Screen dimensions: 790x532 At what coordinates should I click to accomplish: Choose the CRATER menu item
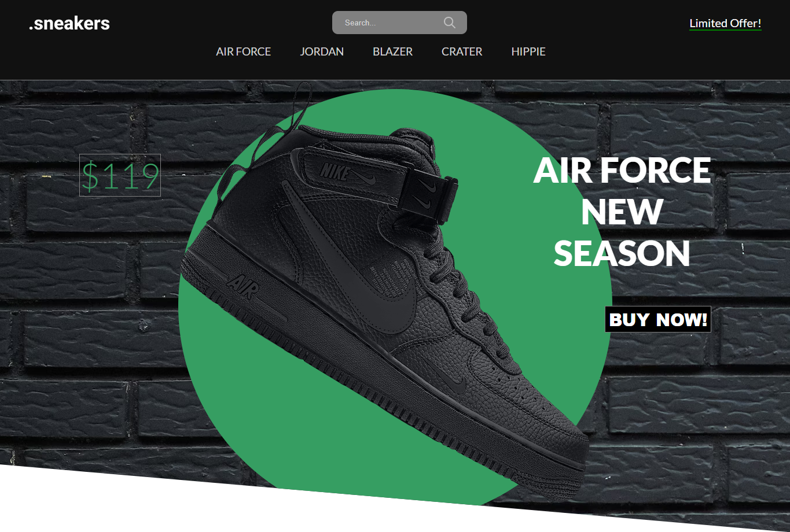[x=462, y=51]
